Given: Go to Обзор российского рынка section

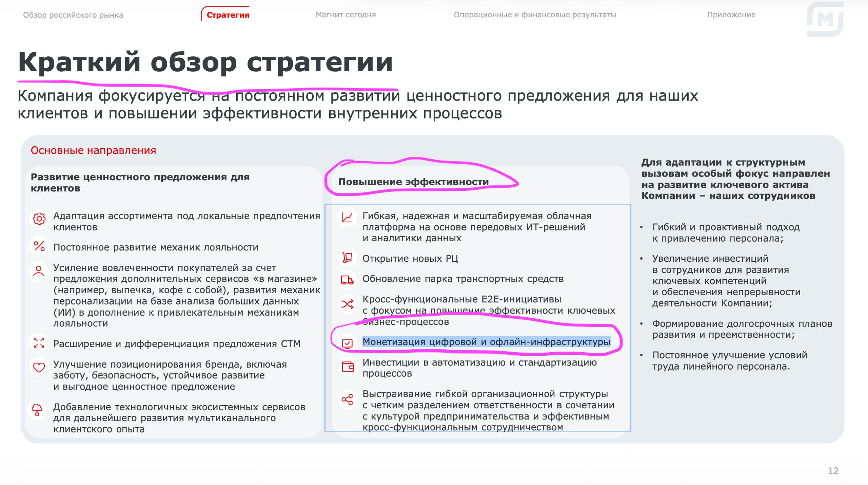Looking at the screenshot, I should coord(73,15).
